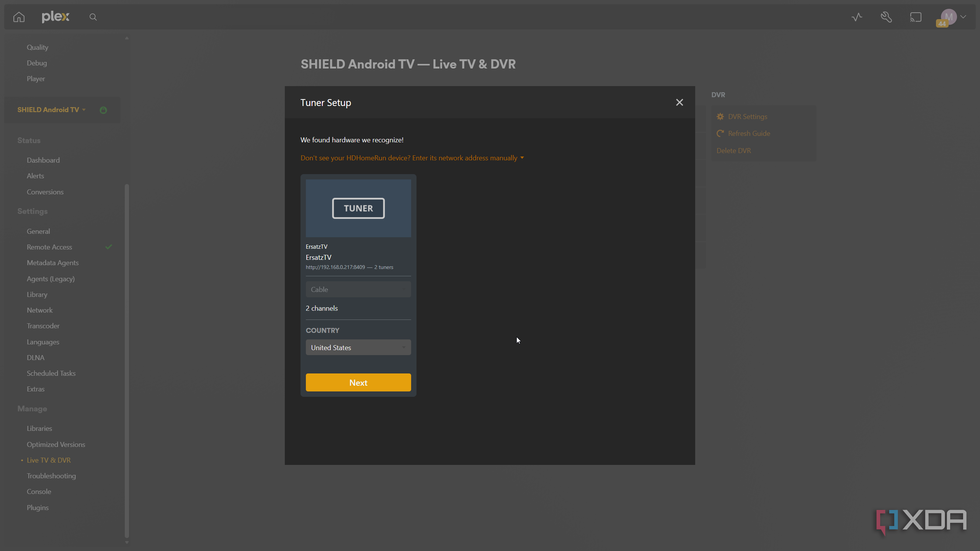Click the sidebar scroll-down arrow
980x551 pixels.
pyautogui.click(x=127, y=542)
